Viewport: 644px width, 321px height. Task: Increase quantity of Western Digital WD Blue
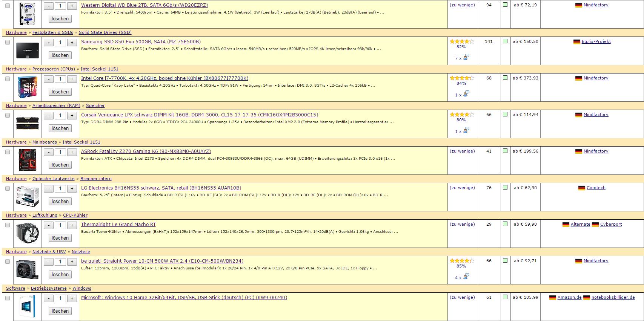pyautogui.click(x=72, y=6)
